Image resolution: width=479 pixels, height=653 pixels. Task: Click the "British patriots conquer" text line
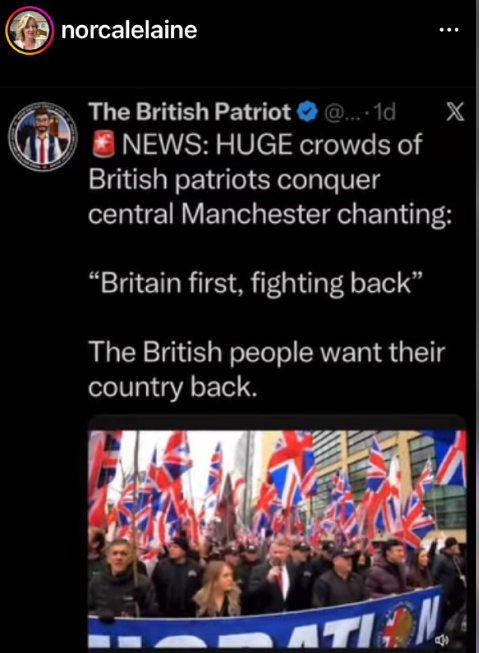(x=234, y=180)
